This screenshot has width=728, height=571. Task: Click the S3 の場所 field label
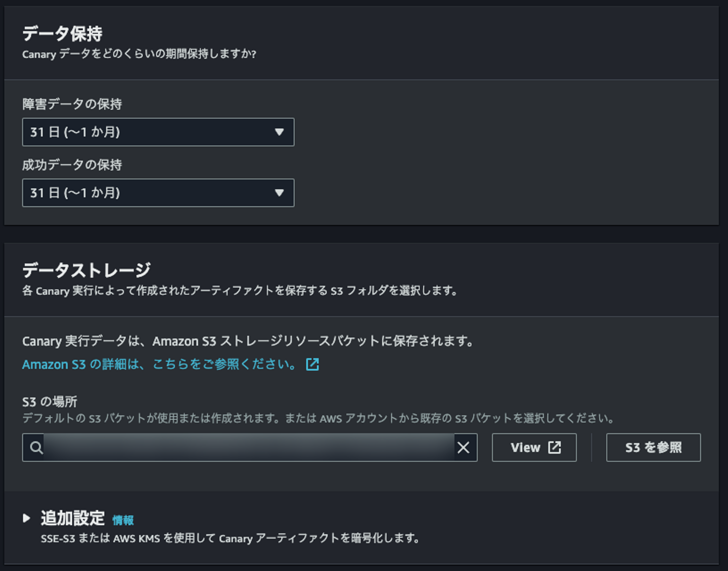click(50, 402)
